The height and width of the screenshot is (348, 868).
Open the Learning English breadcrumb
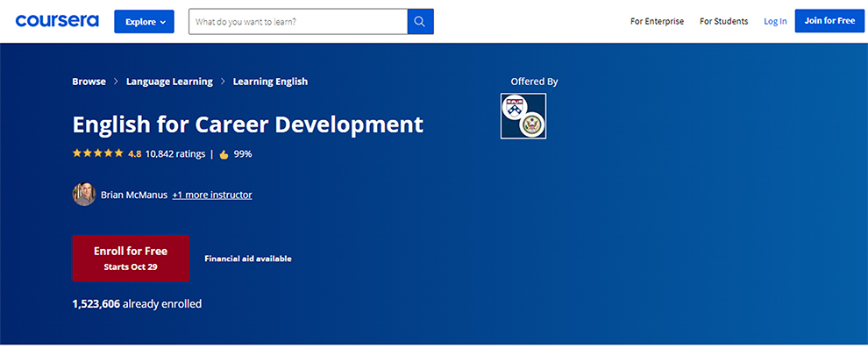(270, 82)
